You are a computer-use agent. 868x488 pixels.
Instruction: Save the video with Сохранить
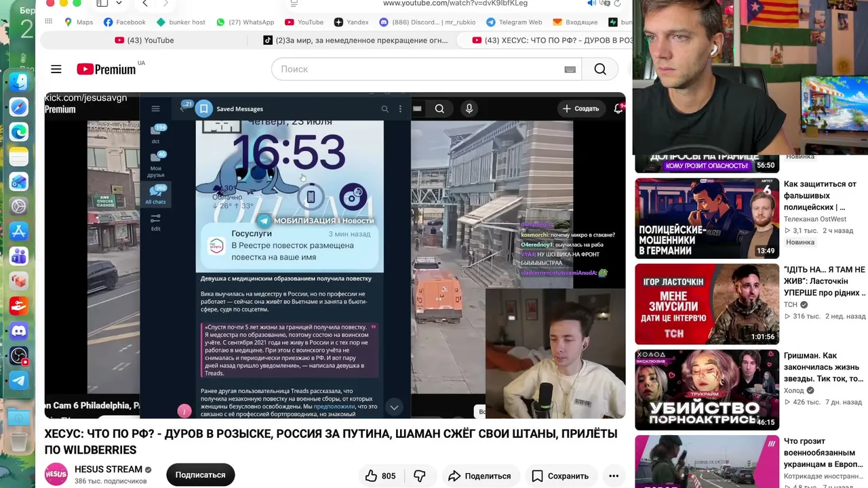(x=559, y=476)
